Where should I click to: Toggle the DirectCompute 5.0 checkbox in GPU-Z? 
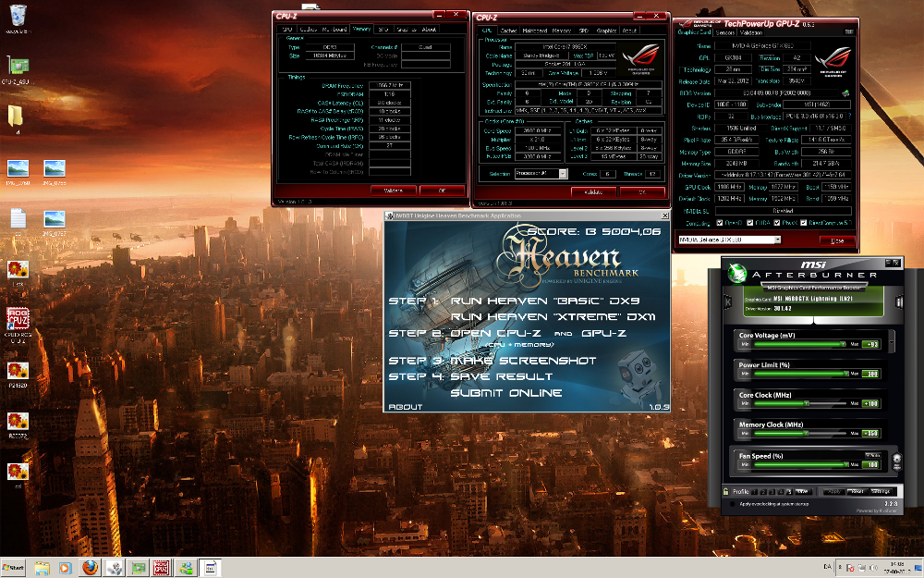click(803, 223)
